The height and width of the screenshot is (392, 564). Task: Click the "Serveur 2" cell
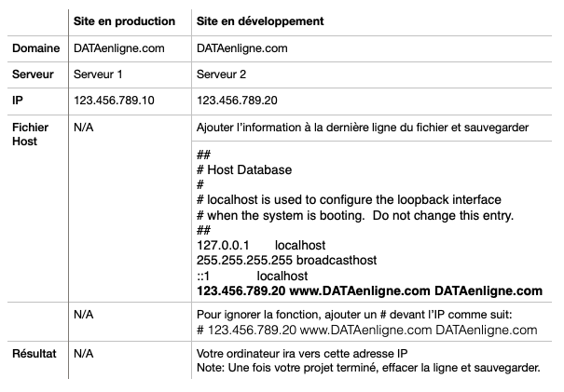pos(223,73)
